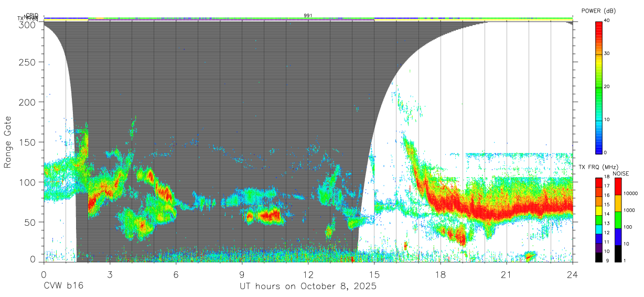The width and height of the screenshot is (644, 297).
Task: Click the 0 label on the POWER scale
Action: (x=606, y=152)
